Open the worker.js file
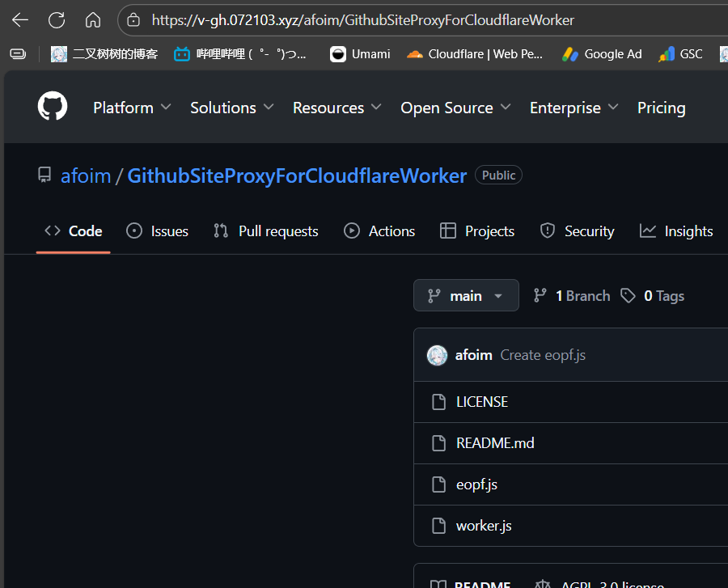This screenshot has width=728, height=588. click(x=484, y=526)
